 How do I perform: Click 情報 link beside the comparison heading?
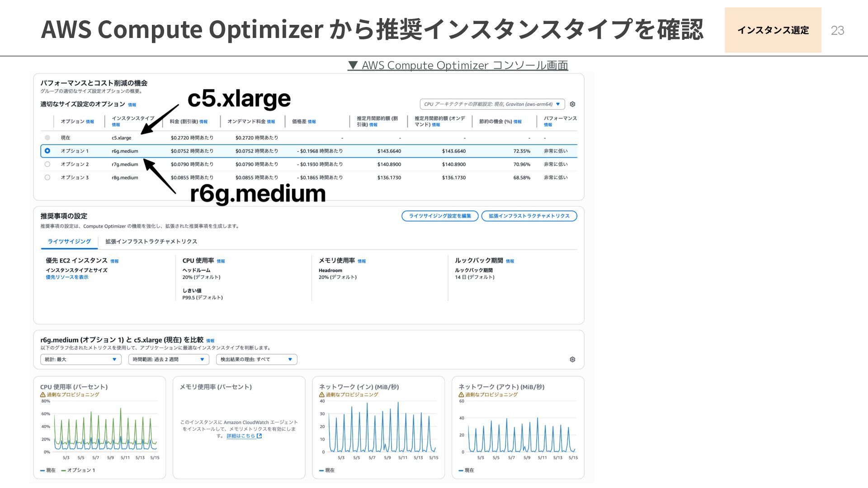pos(210,341)
